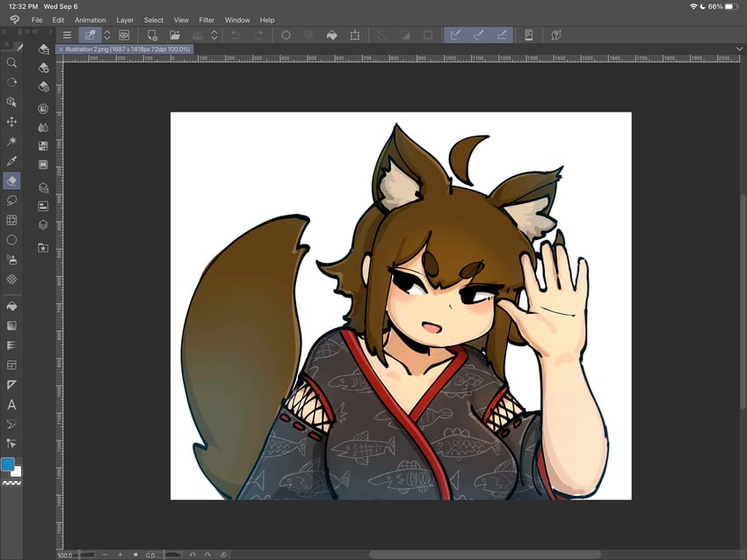Expand the canvas tab list chevron
This screenshot has width=747, height=560.
[740, 49]
